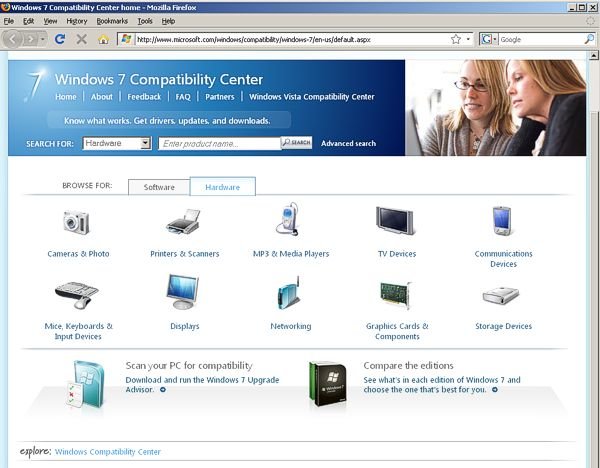600x468 pixels.
Task: Open the Tools menu
Action: point(145,21)
